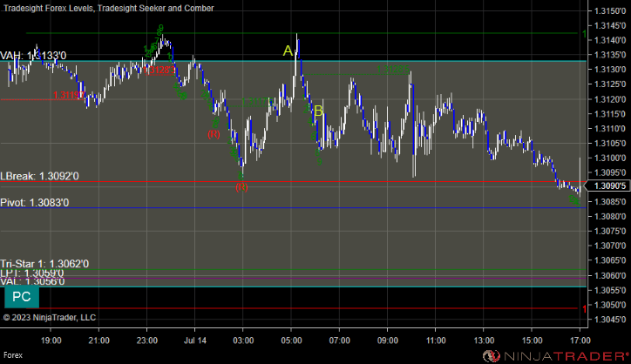Image resolution: width=631 pixels, height=364 pixels.
Task: Click the NinjaTrader logo
Action: pos(555,356)
